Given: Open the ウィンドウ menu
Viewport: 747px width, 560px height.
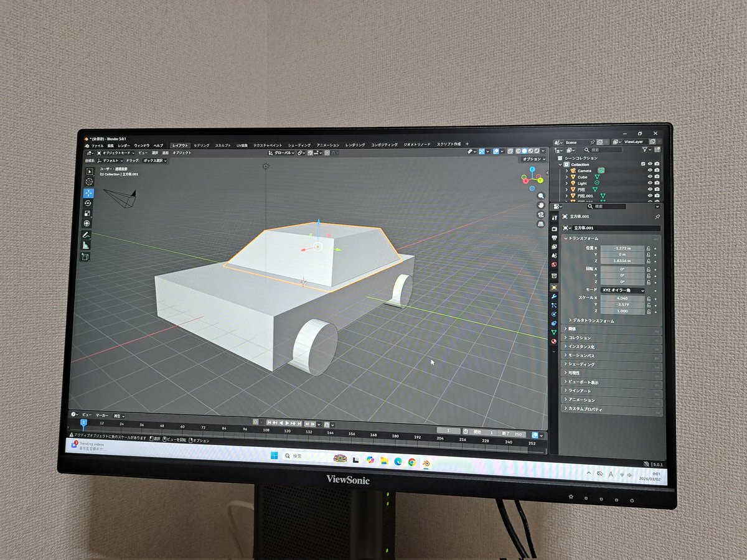Looking at the screenshot, I should [142, 145].
